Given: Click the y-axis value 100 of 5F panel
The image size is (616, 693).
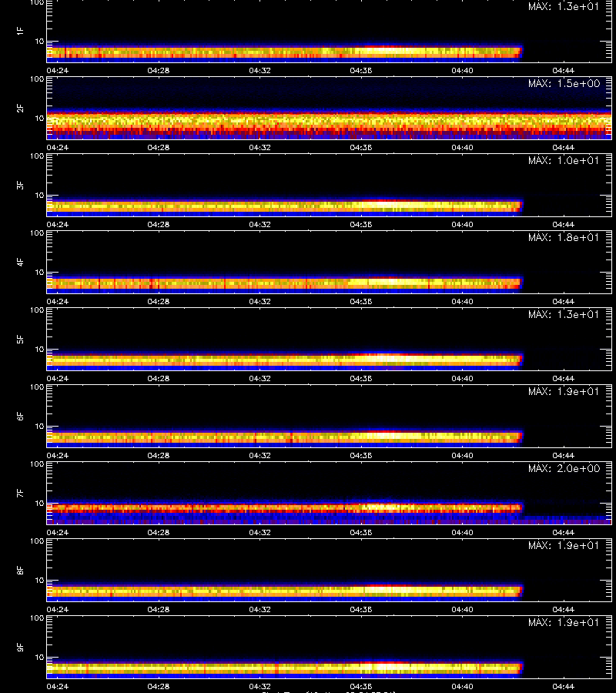Looking at the screenshot, I should point(37,310).
